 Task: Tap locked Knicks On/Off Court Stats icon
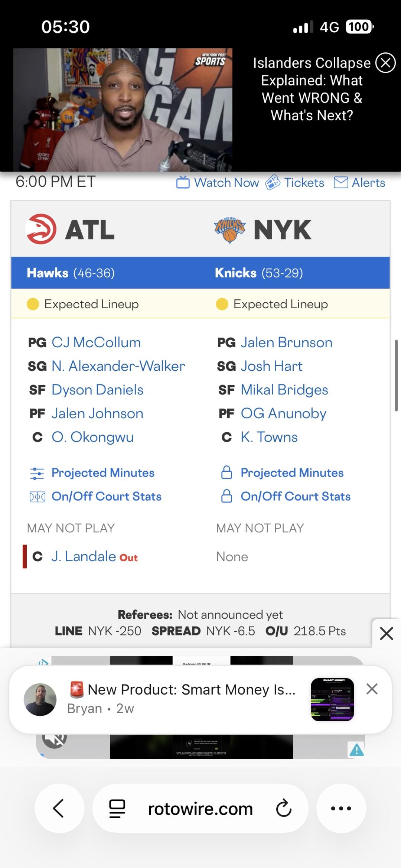(x=226, y=497)
